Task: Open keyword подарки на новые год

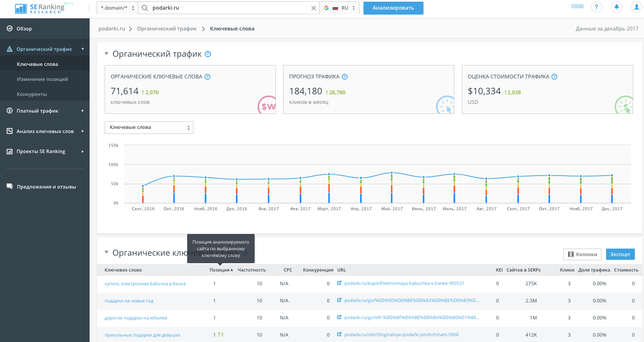Action: pyautogui.click(x=129, y=301)
